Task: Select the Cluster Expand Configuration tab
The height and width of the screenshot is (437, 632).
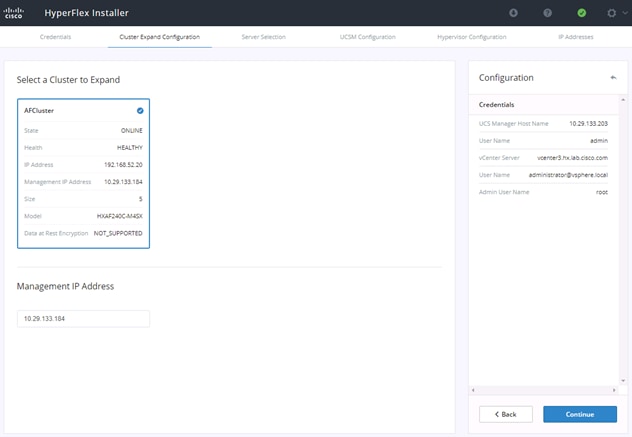Action: (160, 37)
